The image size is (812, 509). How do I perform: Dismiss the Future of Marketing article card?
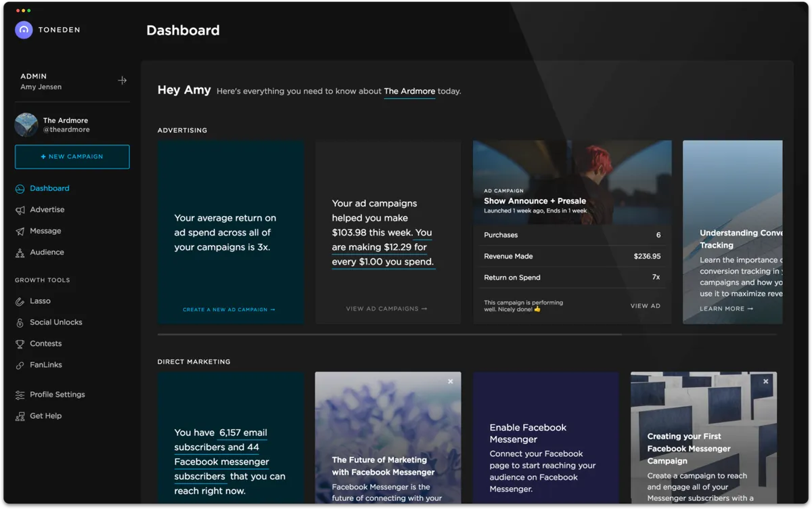[450, 381]
